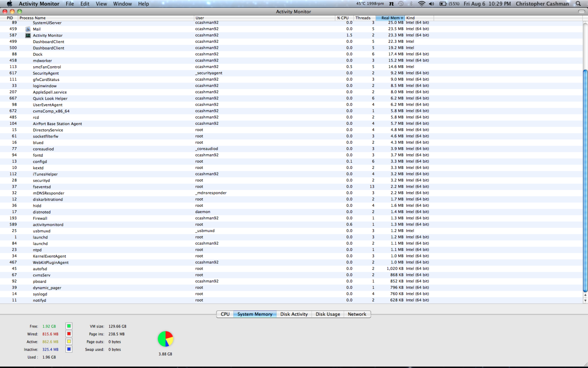
Task: Select the iTunesHelper process row
Action: [x=291, y=174]
